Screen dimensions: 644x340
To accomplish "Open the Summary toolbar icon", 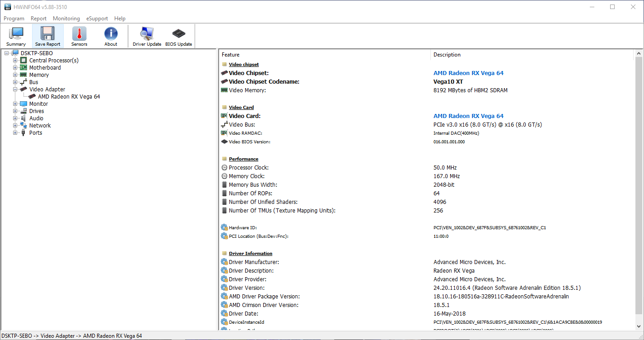I will [16, 36].
